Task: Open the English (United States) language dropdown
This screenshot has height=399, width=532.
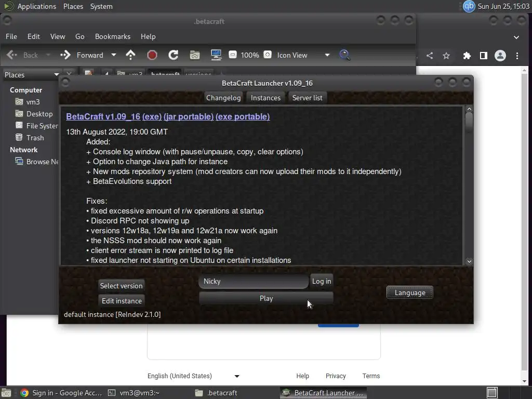Action: (193, 376)
